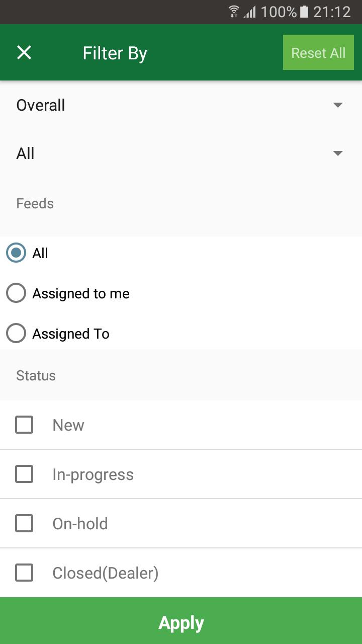Tap the Feeds section header

(x=35, y=203)
